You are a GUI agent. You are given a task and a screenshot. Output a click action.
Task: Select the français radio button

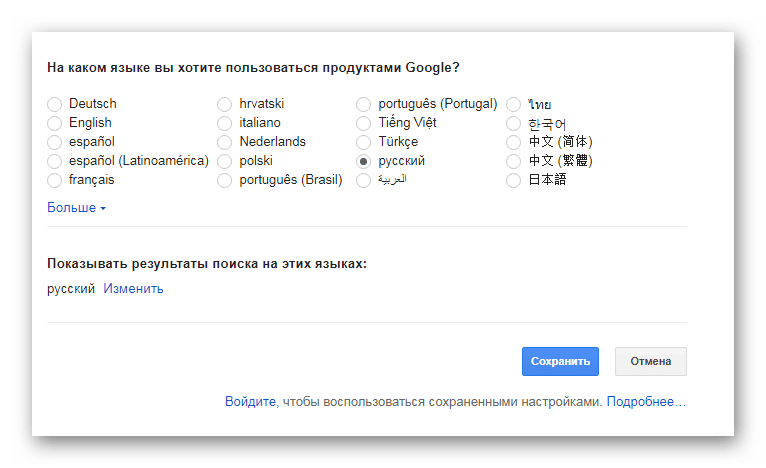click(54, 180)
